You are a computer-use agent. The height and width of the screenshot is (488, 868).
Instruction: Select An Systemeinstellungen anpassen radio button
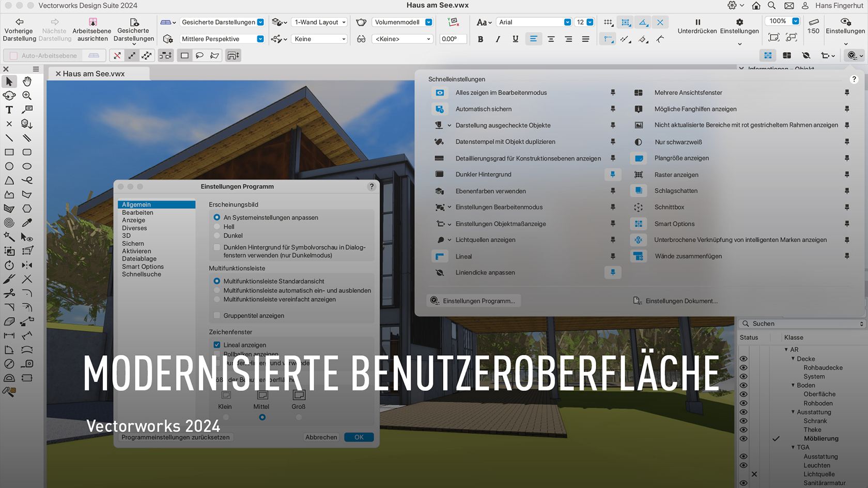click(x=217, y=217)
